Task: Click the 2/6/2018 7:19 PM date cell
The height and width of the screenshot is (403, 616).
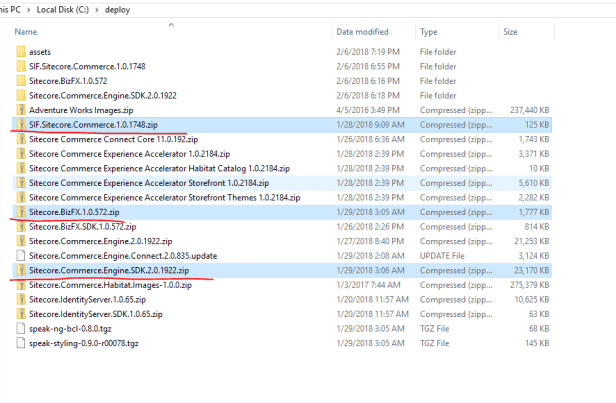Action: pyautogui.click(x=368, y=52)
